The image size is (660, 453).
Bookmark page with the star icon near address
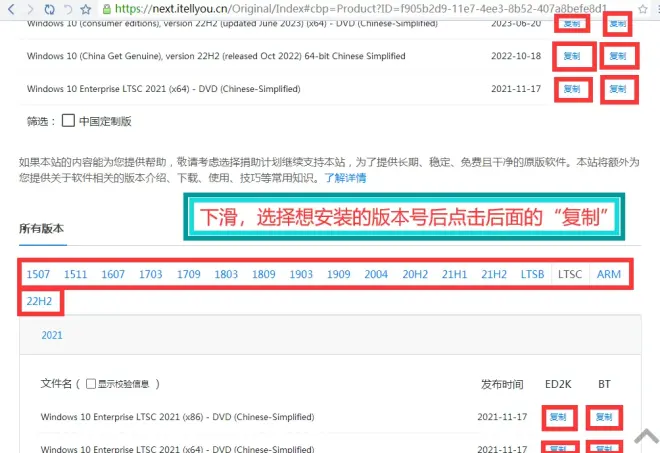pos(86,9)
